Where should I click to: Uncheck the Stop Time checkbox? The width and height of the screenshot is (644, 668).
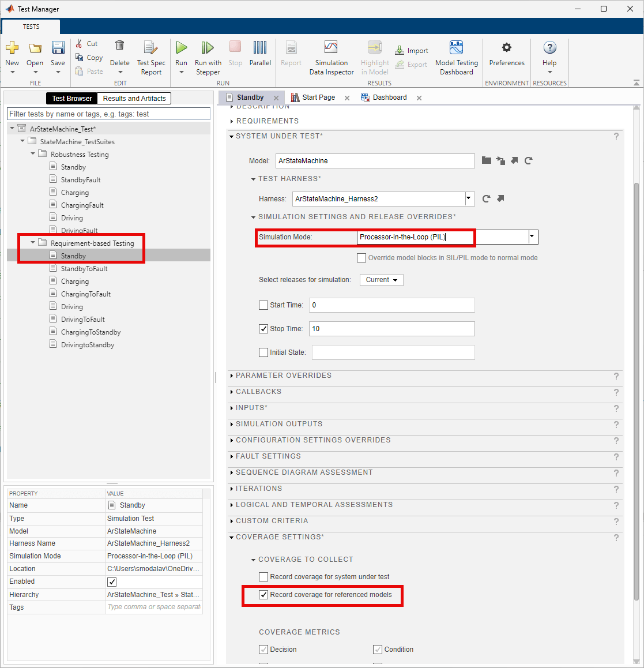point(263,329)
